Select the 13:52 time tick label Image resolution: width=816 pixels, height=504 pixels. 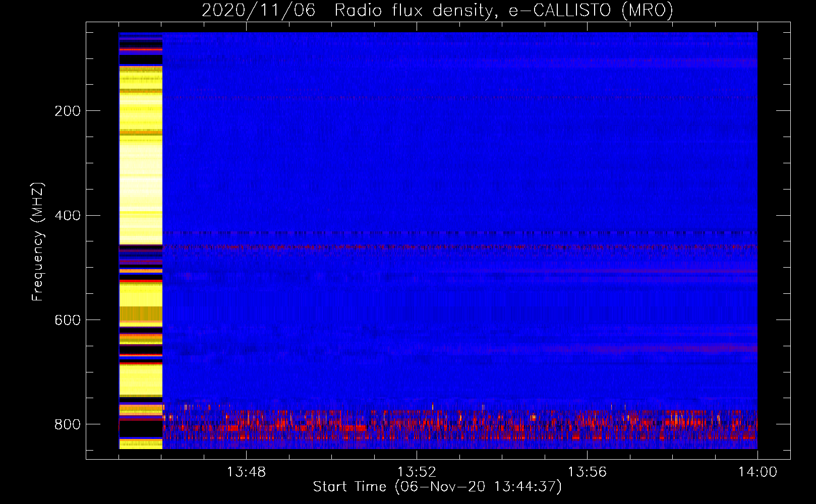[x=417, y=472]
